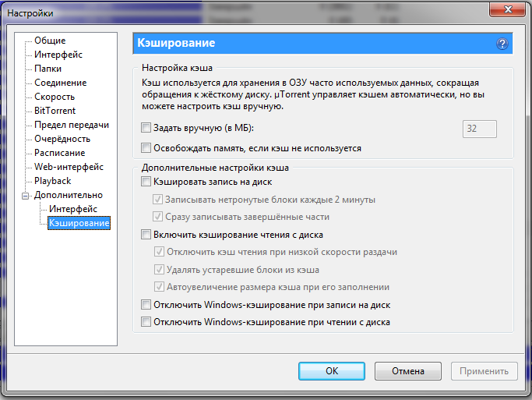Toggle Сразу записывать завершённые части checkbox

pyautogui.click(x=157, y=216)
